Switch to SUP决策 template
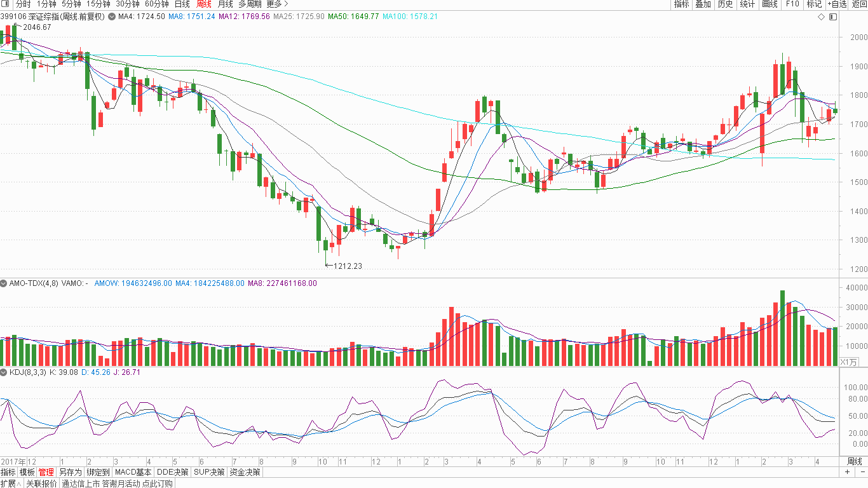This screenshot has height=488, width=868. coord(210,472)
